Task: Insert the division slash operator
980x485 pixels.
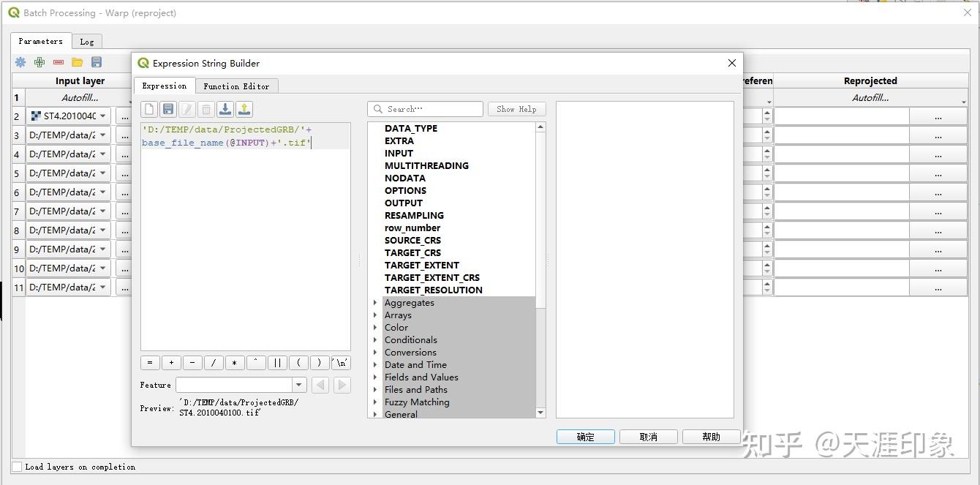Action: (x=214, y=363)
